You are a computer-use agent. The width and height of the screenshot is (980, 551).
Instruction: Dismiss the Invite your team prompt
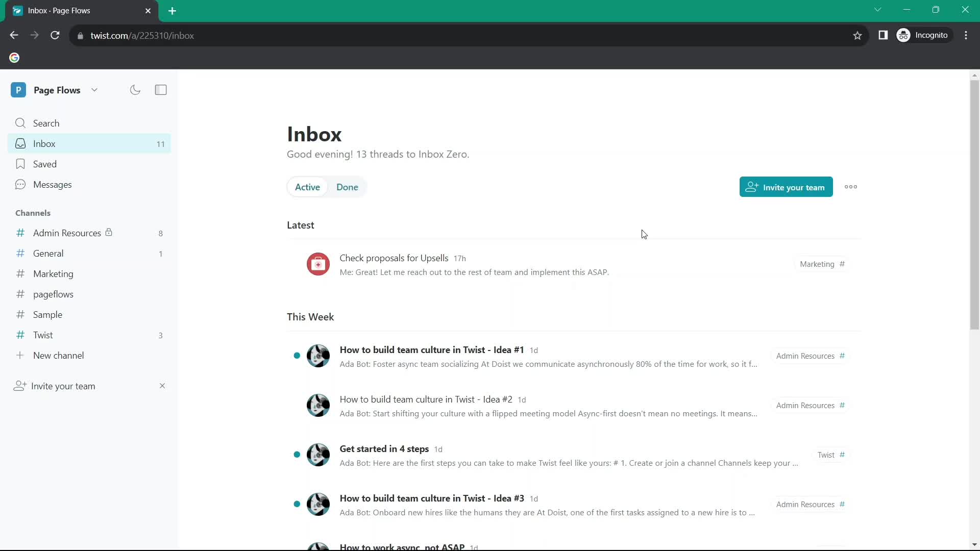tap(161, 386)
